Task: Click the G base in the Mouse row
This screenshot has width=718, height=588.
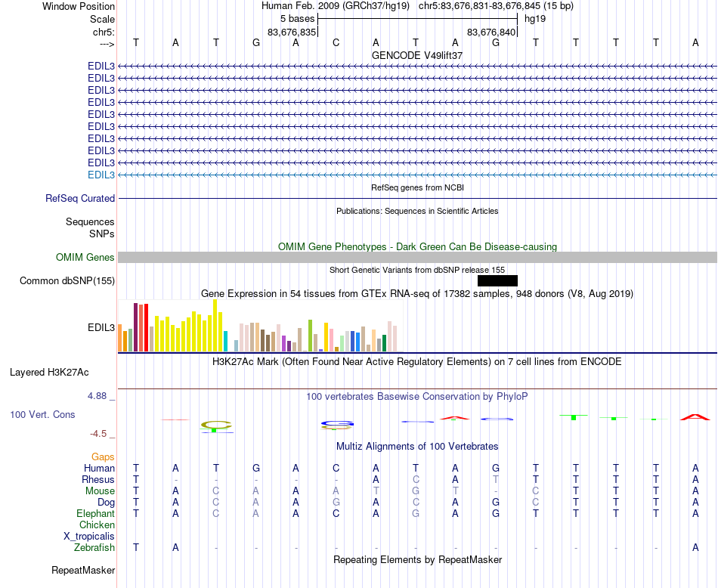Action: point(416,491)
